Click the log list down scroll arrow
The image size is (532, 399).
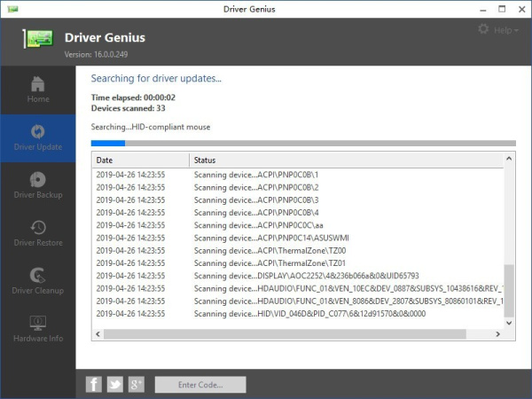pos(509,323)
